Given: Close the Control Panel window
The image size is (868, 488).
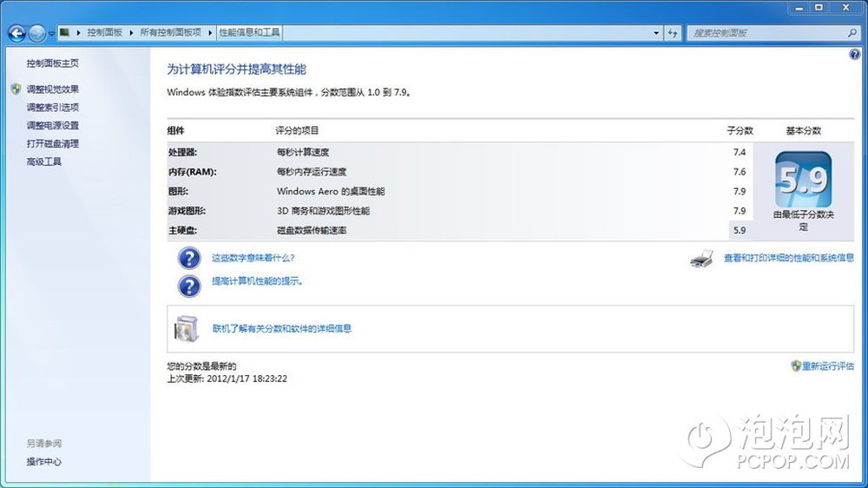Looking at the screenshot, I should coord(845,8).
